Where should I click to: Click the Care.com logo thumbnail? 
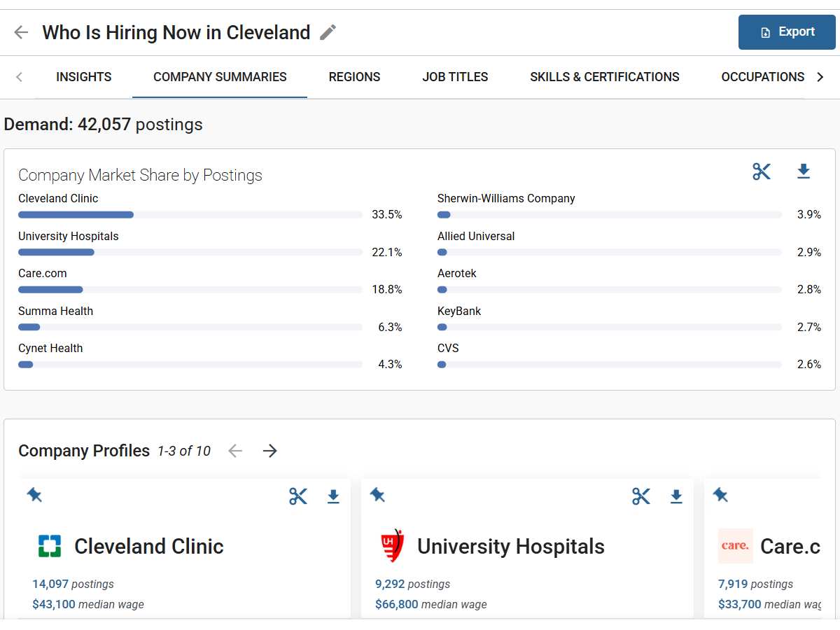click(x=736, y=546)
